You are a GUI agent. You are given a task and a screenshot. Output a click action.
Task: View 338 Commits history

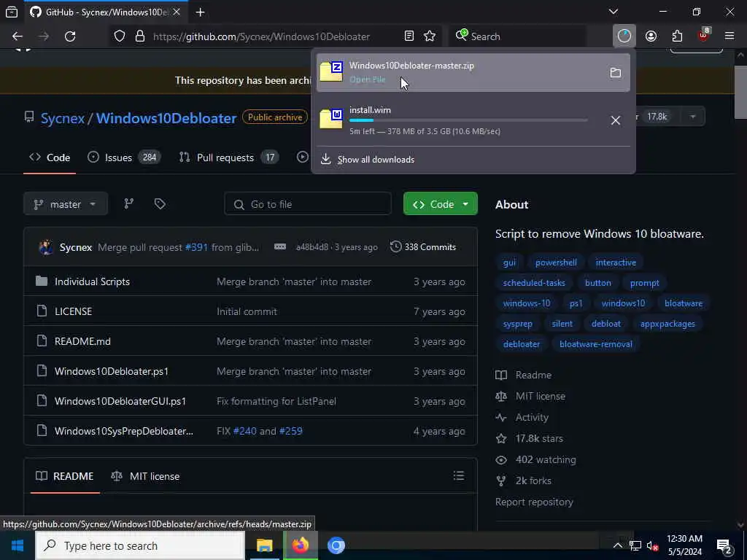[x=423, y=246]
